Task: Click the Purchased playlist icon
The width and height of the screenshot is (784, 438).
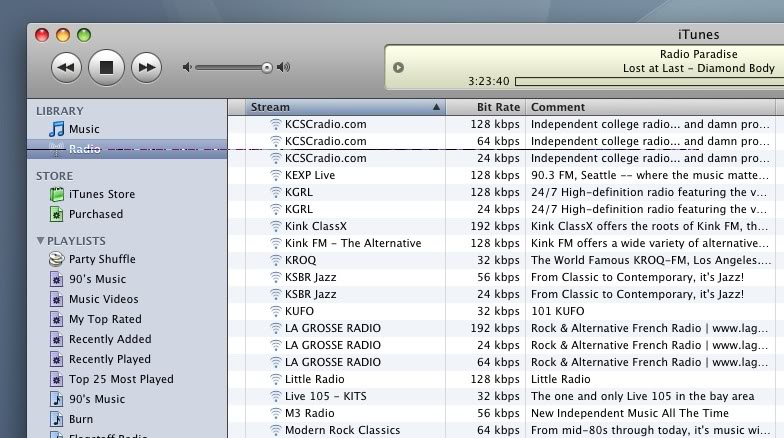Action: (x=56, y=214)
